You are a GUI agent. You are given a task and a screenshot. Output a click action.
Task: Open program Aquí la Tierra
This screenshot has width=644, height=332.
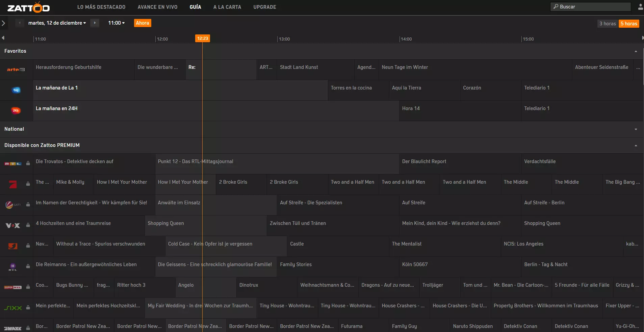pyautogui.click(x=424, y=90)
